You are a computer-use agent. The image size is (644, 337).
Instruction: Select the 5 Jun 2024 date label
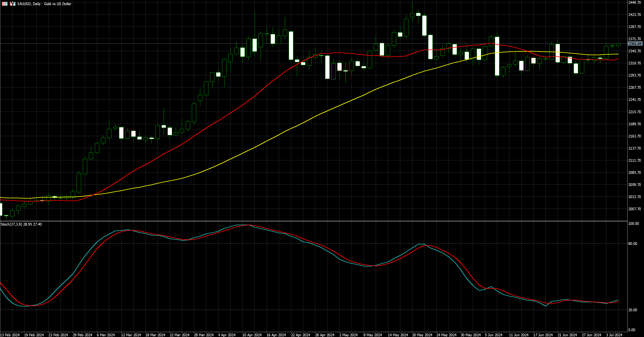click(x=494, y=335)
